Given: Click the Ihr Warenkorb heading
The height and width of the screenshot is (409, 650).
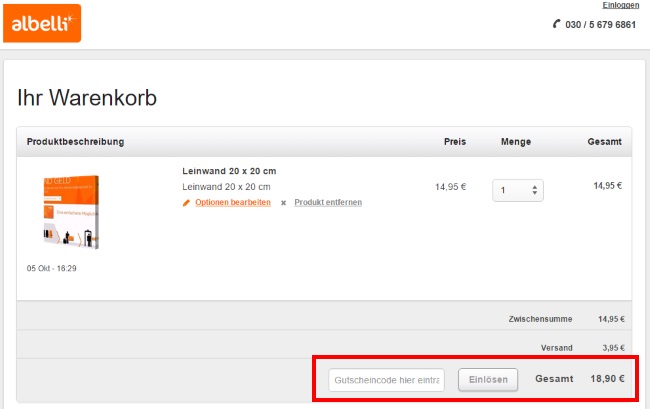Looking at the screenshot, I should [x=87, y=98].
